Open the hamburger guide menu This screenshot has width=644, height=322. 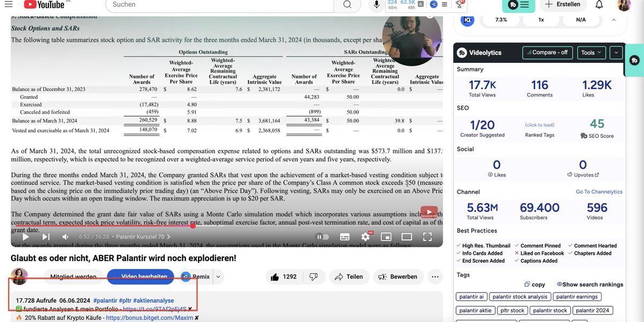tap(10, 4)
